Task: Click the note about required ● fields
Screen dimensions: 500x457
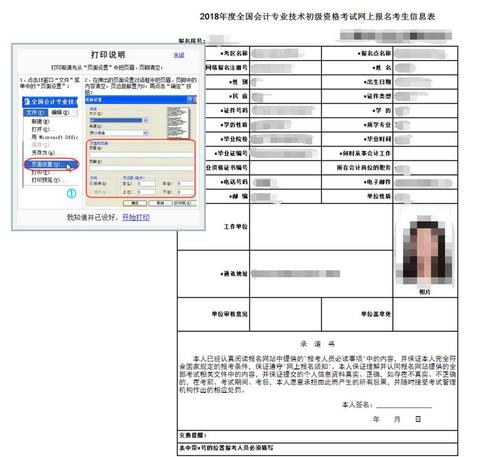Action: tap(227, 448)
